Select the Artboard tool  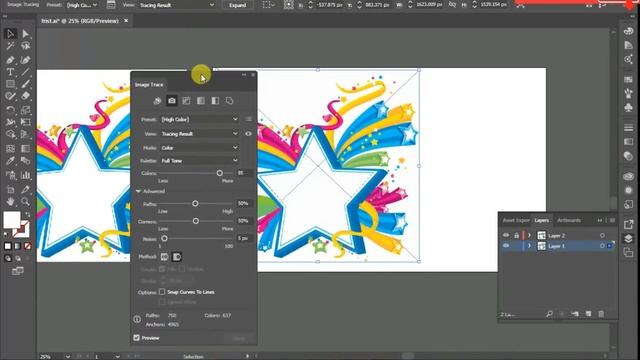click(10, 189)
